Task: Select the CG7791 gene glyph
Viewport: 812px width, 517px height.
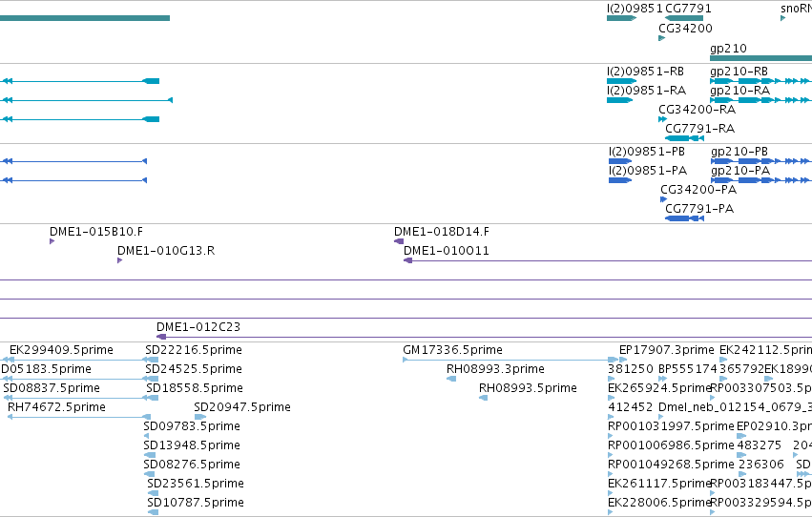Action: pyautogui.click(x=684, y=18)
